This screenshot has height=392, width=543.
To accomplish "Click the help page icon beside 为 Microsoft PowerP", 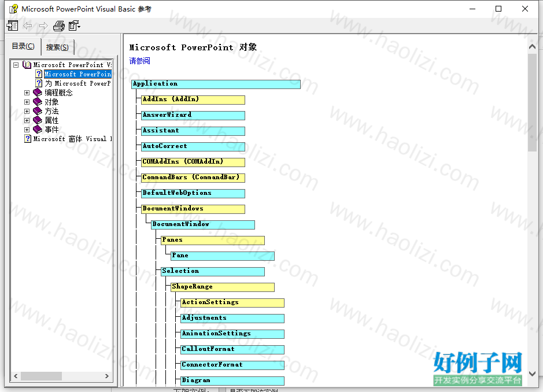I will pyautogui.click(x=39, y=83).
